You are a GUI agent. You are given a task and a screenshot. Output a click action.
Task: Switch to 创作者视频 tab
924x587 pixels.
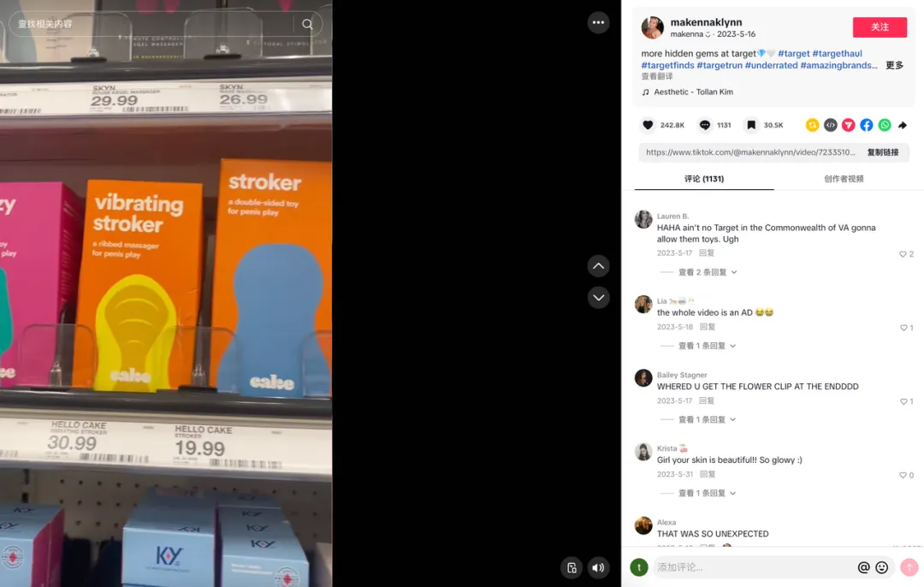point(844,179)
